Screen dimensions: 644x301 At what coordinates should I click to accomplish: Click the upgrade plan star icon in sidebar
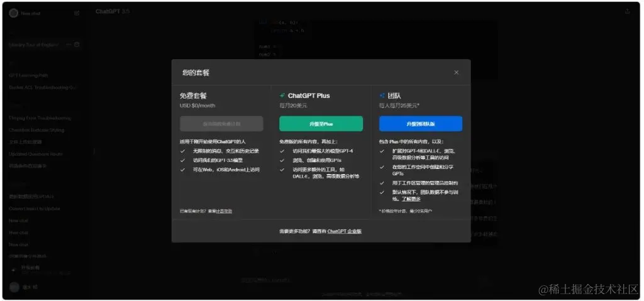click(x=14, y=270)
